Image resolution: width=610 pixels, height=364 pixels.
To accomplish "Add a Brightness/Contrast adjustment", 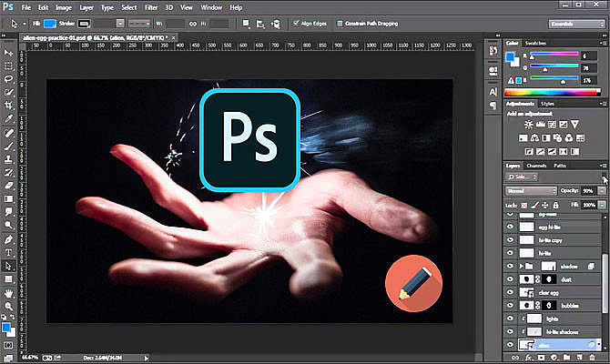I will 528,125.
